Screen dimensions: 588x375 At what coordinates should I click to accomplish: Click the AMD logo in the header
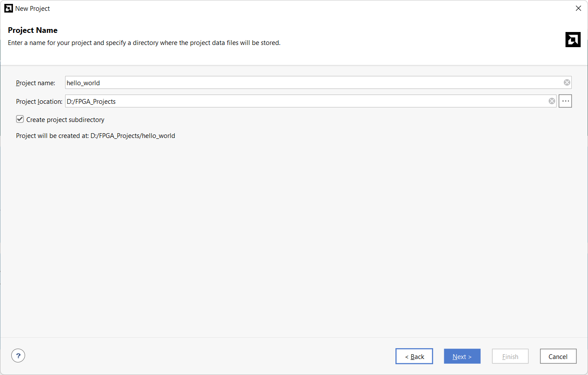pos(572,39)
